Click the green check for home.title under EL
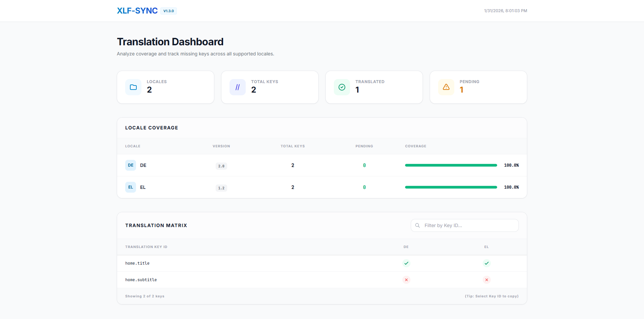 486,263
